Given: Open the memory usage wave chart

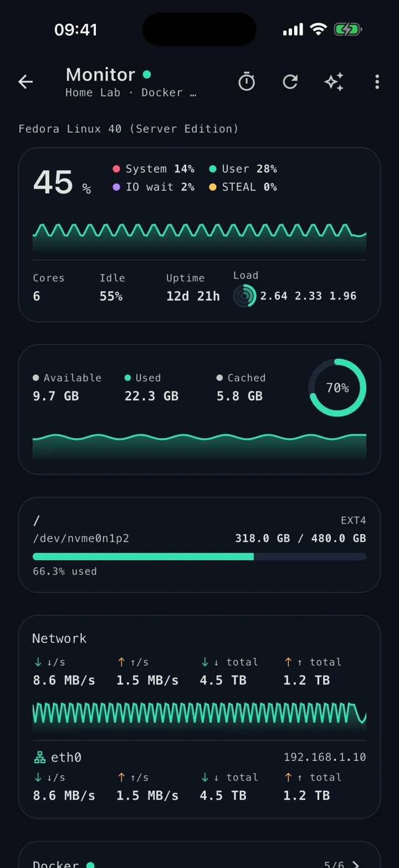Looking at the screenshot, I should (x=199, y=446).
